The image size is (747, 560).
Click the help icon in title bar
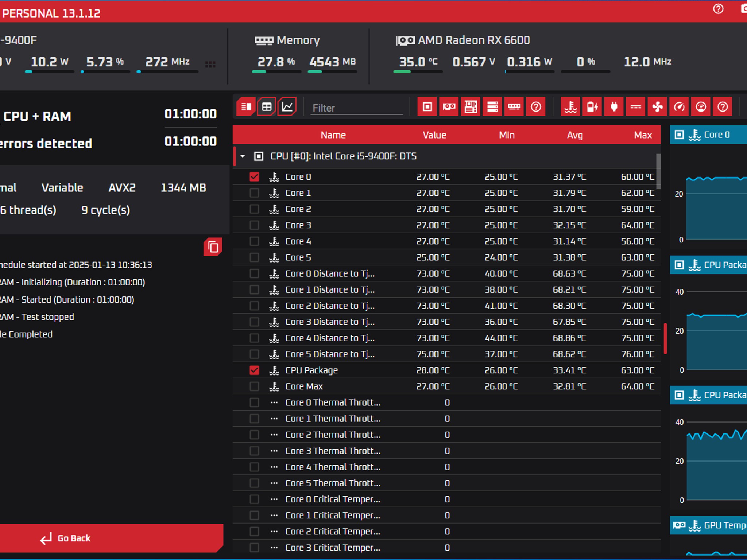click(x=718, y=9)
